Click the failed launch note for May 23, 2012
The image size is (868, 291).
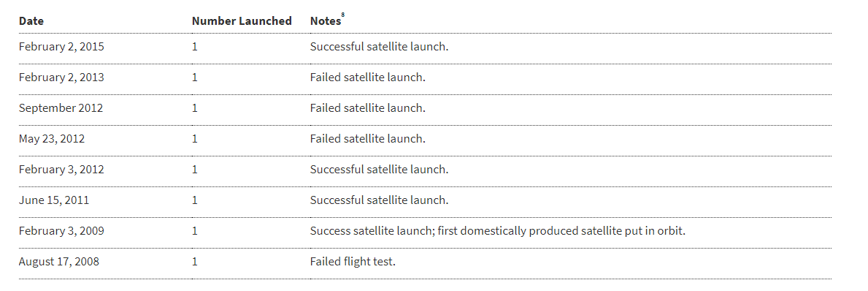[x=368, y=139]
